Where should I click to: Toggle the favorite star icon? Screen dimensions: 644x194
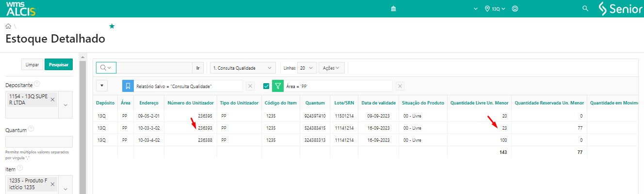(112, 26)
